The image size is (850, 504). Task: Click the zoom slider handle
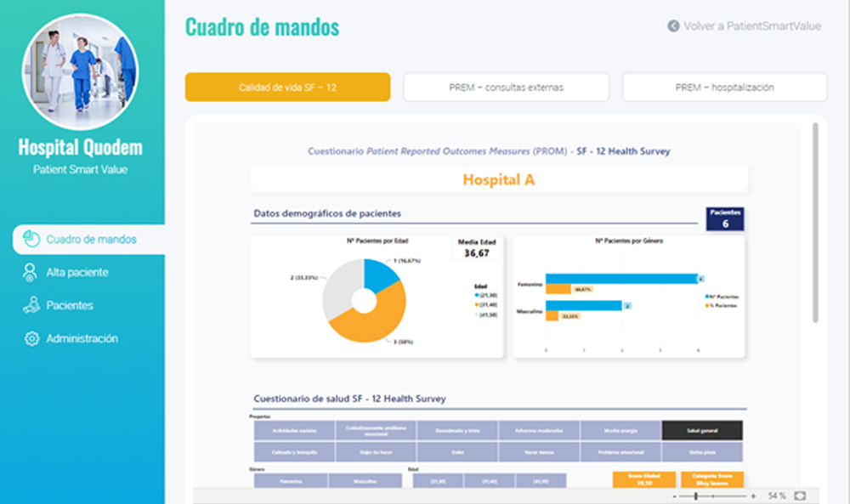[x=696, y=496]
